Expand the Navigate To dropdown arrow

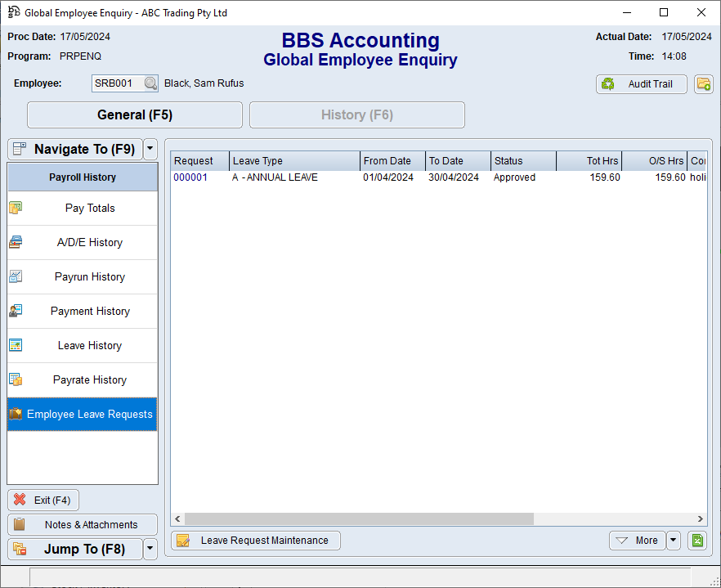click(150, 150)
